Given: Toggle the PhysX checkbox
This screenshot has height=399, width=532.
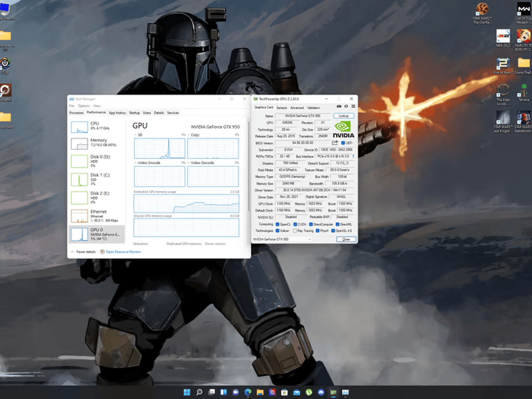Looking at the screenshot, I should [x=317, y=231].
